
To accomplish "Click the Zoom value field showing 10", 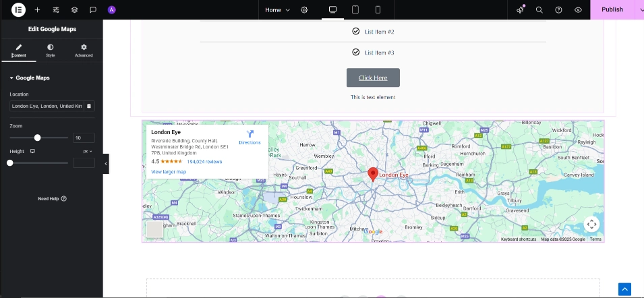I will tap(84, 138).
